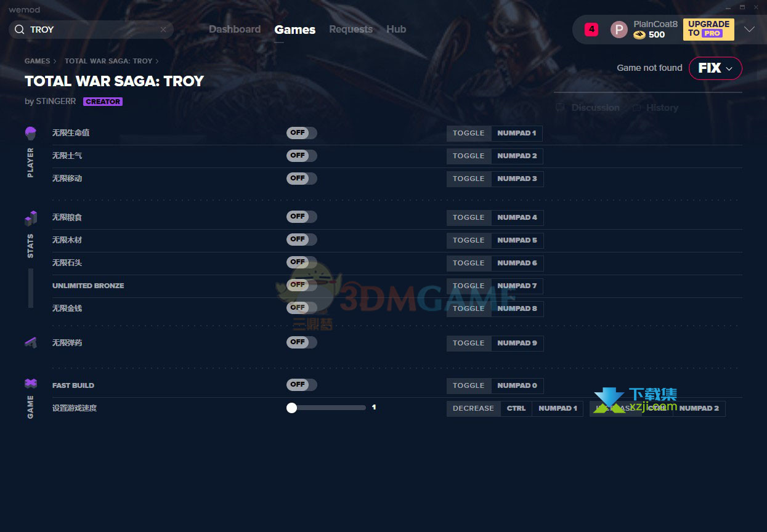The width and height of the screenshot is (767, 532).
Task: Switch on 无限石头 toggle
Action: [x=302, y=262]
